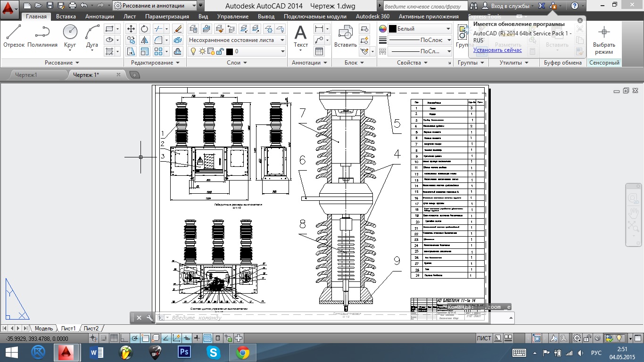
Task: Open Layer Properties manager icon
Action: tap(192, 29)
